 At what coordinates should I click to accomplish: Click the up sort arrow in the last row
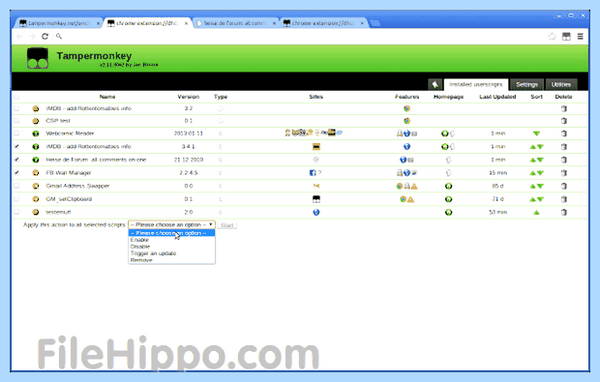[x=536, y=212]
